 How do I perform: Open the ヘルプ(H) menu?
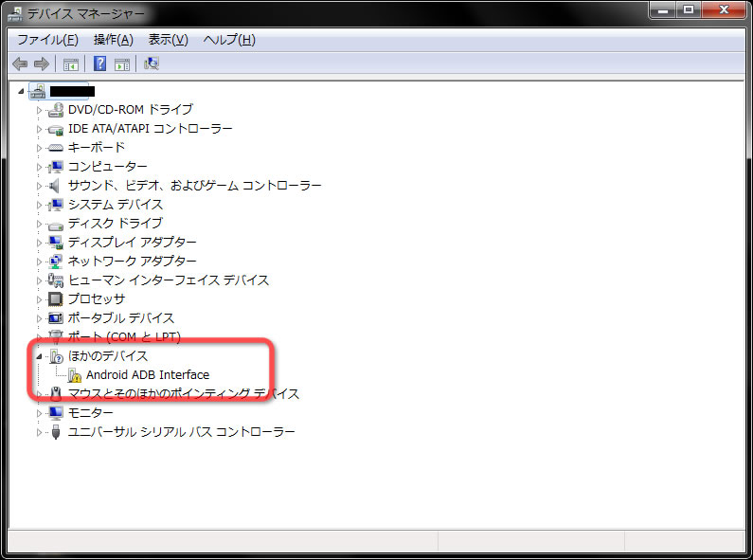click(229, 40)
